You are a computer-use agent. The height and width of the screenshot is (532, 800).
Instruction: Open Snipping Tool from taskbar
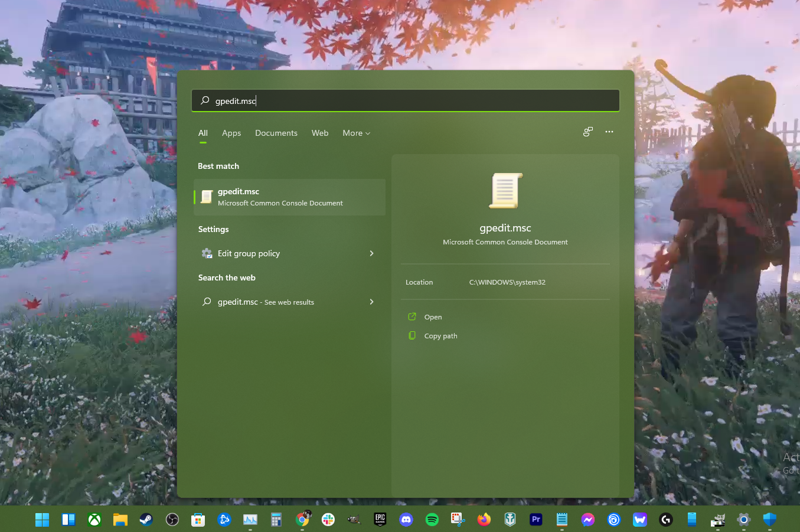tap(458, 520)
